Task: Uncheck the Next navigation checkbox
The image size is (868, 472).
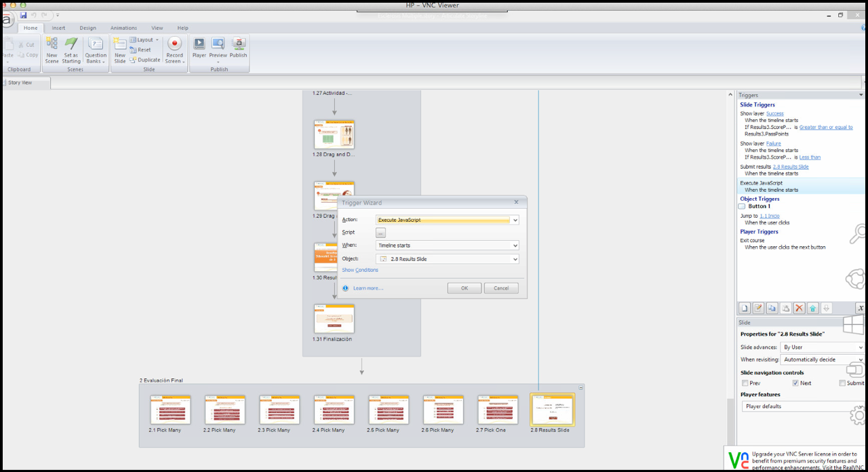Action: point(795,383)
